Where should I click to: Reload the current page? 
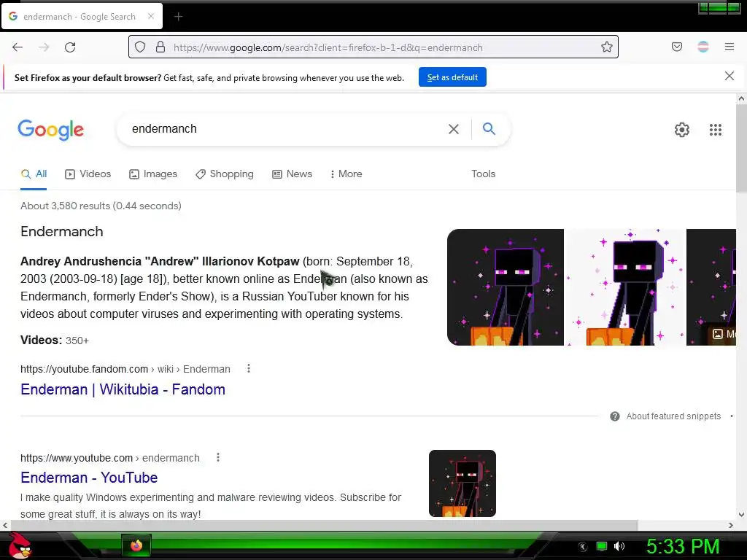70,47
